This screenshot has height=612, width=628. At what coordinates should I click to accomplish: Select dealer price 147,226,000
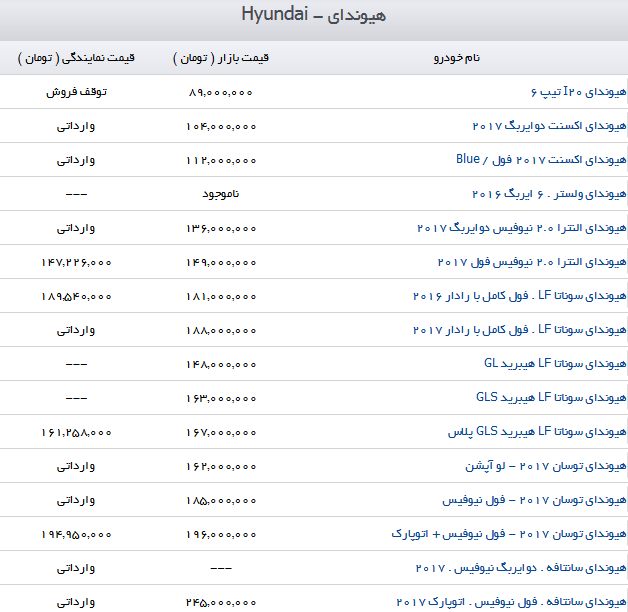click(76, 263)
